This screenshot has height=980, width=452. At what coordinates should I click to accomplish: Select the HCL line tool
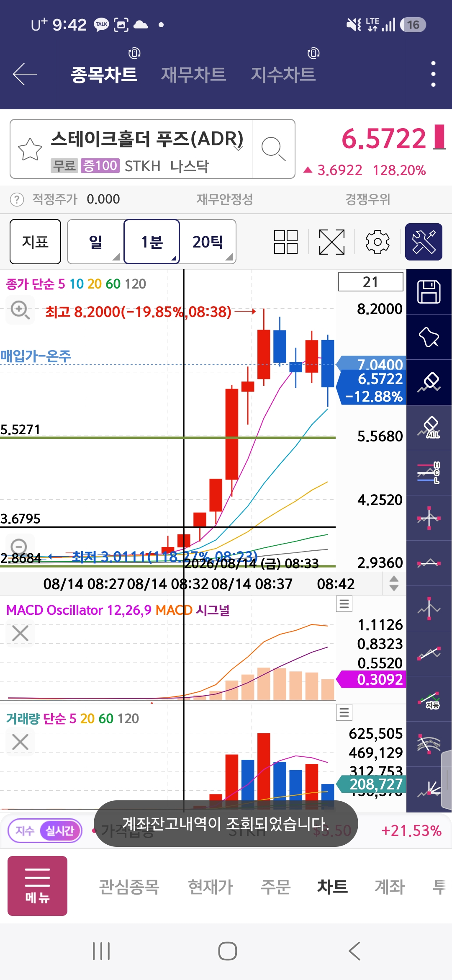tap(429, 473)
